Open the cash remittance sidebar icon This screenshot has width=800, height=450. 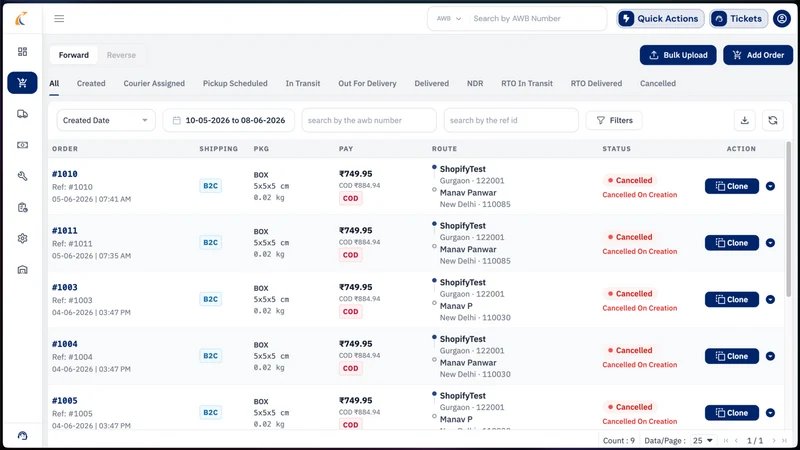click(x=22, y=145)
